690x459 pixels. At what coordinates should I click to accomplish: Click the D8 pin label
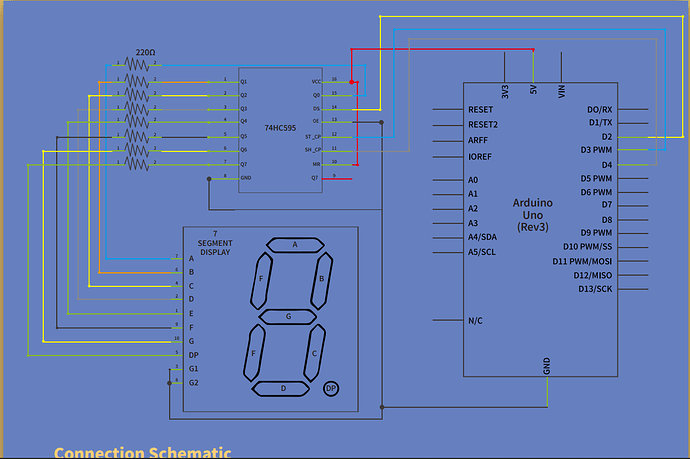pos(607,220)
